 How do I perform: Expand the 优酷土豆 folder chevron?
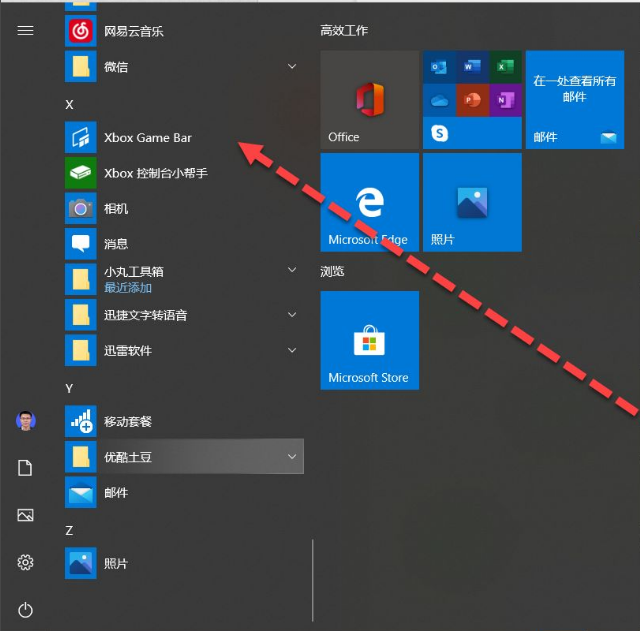click(292, 457)
